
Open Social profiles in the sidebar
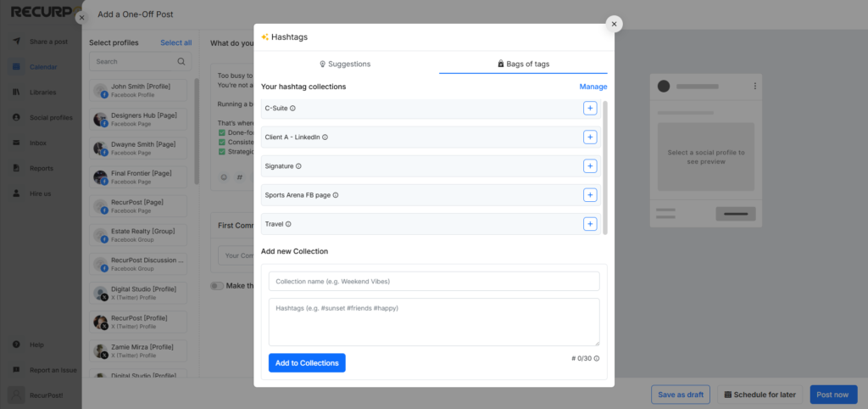point(40,117)
